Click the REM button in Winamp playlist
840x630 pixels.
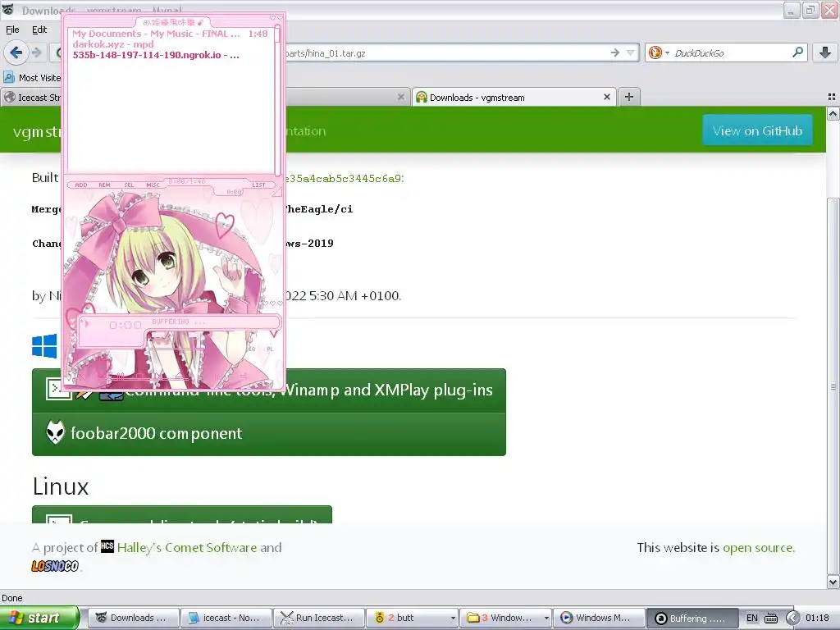(x=104, y=185)
